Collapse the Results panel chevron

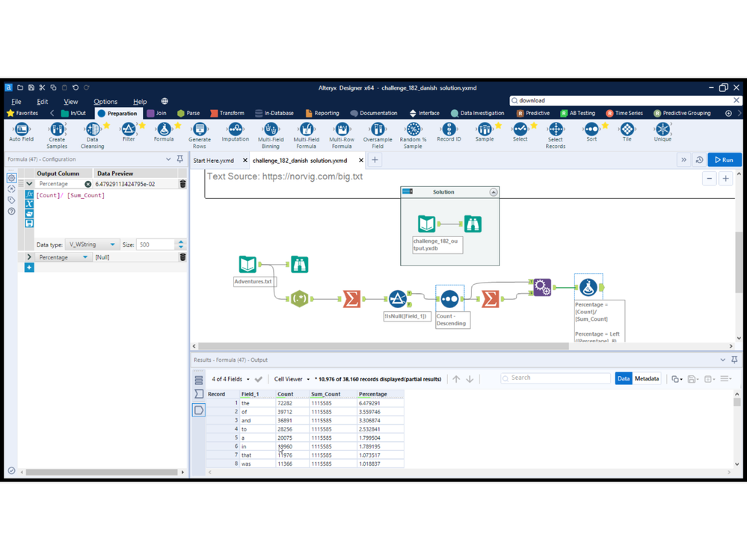click(x=723, y=360)
